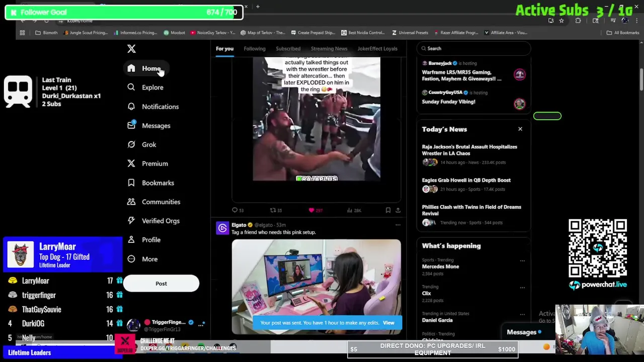Open the Jungle Scout Pricing bookmark
This screenshot has width=644, height=362.
pyautogui.click(x=85, y=33)
